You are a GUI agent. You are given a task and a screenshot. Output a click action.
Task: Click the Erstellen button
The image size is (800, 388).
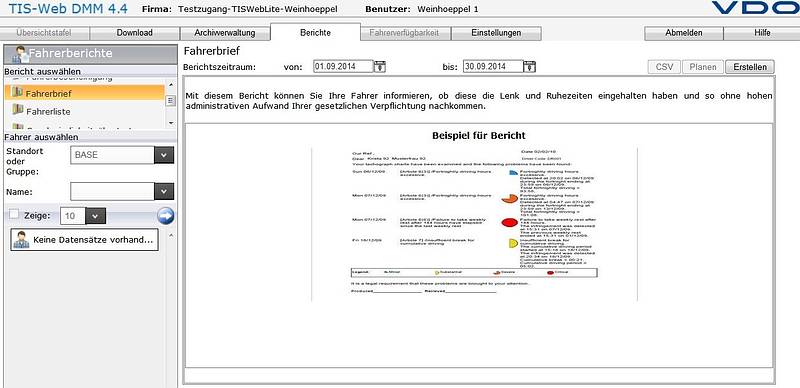click(x=749, y=67)
